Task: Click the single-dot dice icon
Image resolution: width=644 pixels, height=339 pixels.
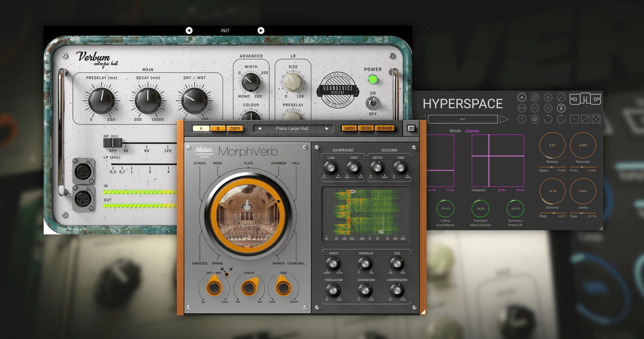Action: [x=574, y=119]
